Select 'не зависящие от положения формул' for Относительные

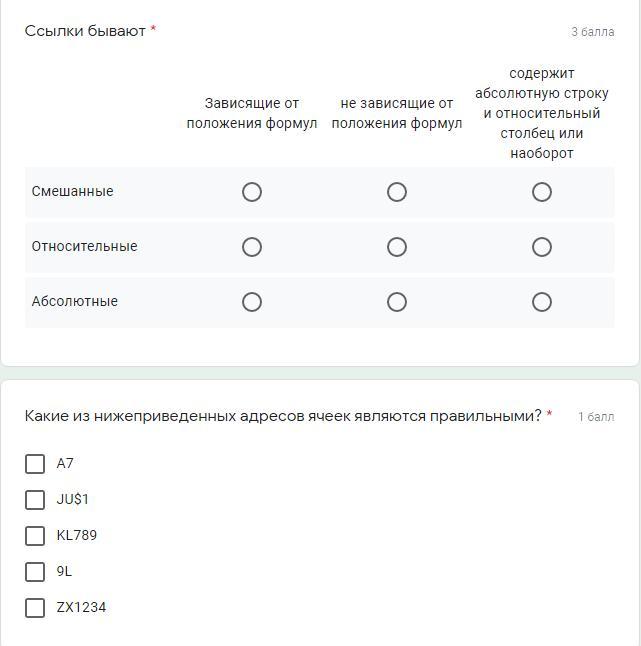[397, 247]
